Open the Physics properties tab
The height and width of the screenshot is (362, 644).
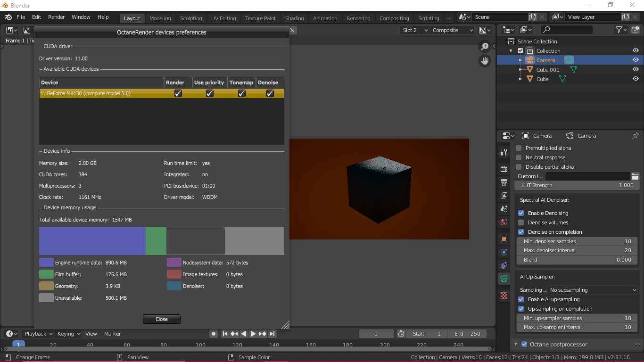tap(504, 252)
